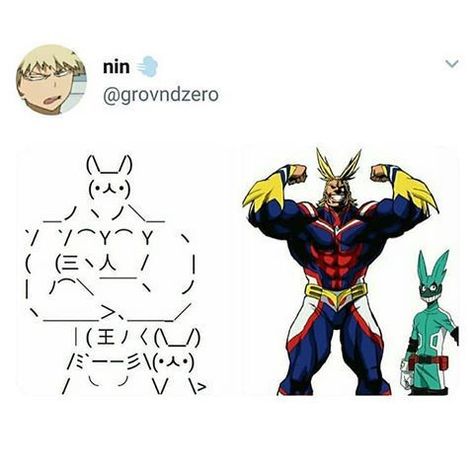Click the dash wind emoji beside nin
Image resolution: width=474 pixels, height=474 pixels.
(x=146, y=67)
